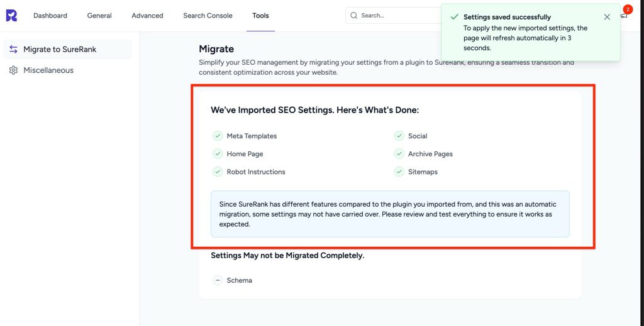Viewport: 644px width, 326px height.
Task: Open the Dashboard tab
Action: coord(50,16)
